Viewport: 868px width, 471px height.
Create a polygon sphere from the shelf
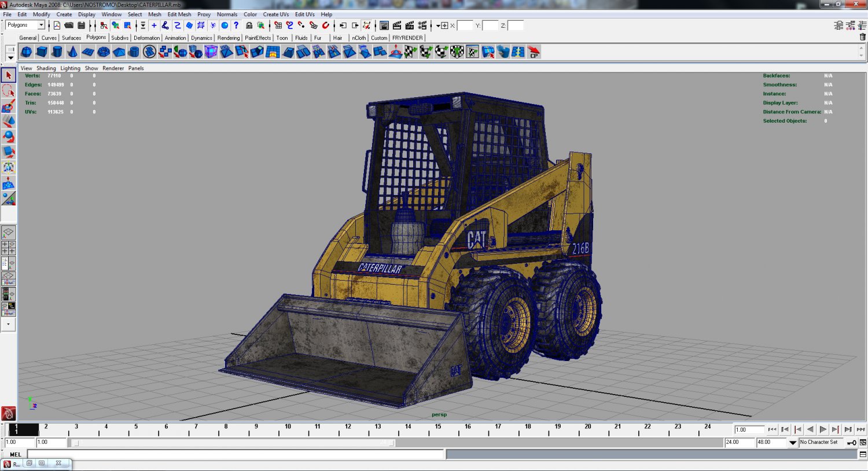27,52
